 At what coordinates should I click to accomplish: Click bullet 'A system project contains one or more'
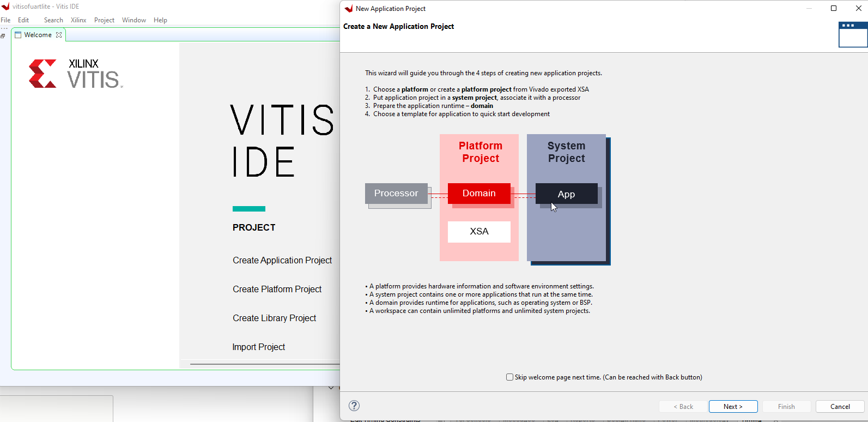point(479,294)
